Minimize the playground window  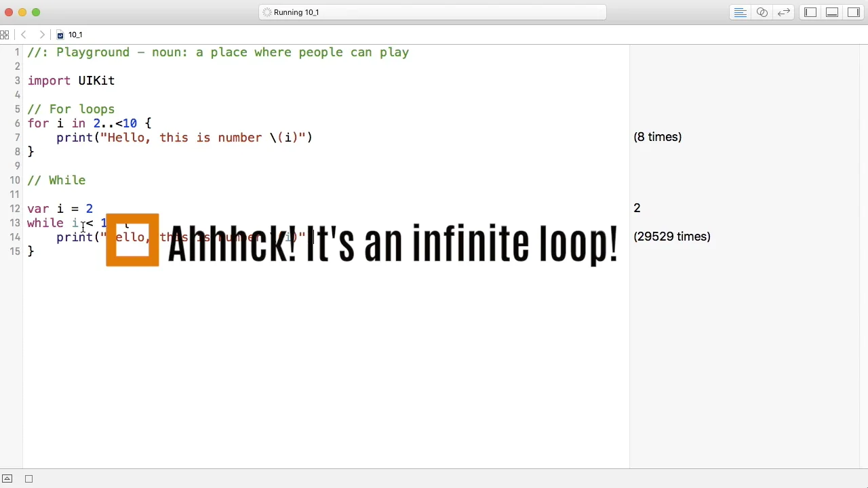point(22,12)
